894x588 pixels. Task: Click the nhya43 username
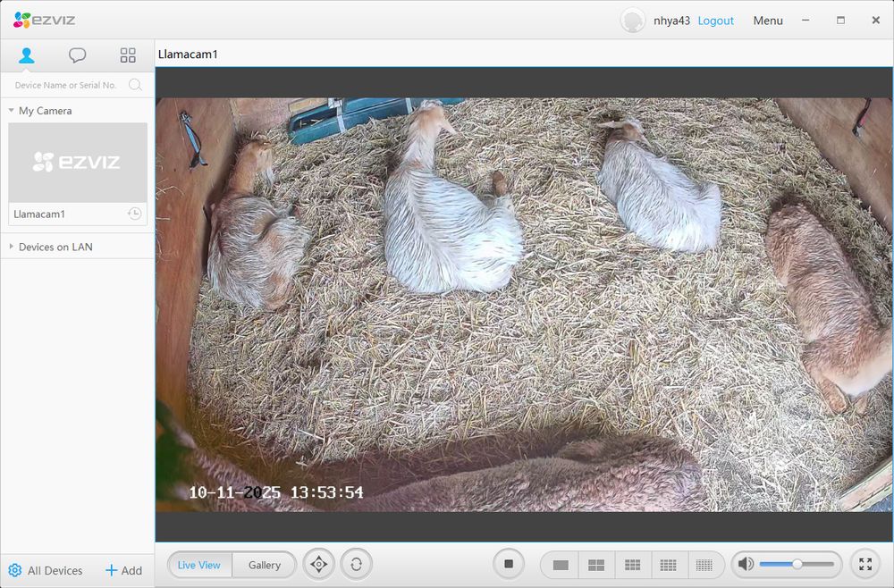[x=671, y=21]
